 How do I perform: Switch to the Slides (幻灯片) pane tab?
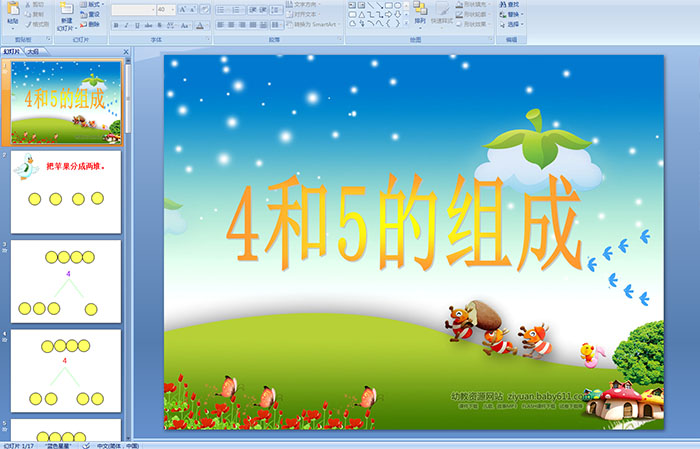(12, 52)
